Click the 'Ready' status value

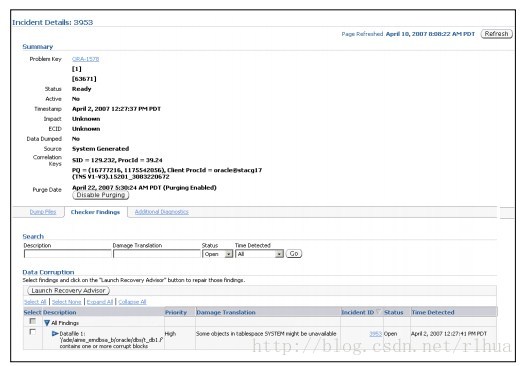coord(81,89)
